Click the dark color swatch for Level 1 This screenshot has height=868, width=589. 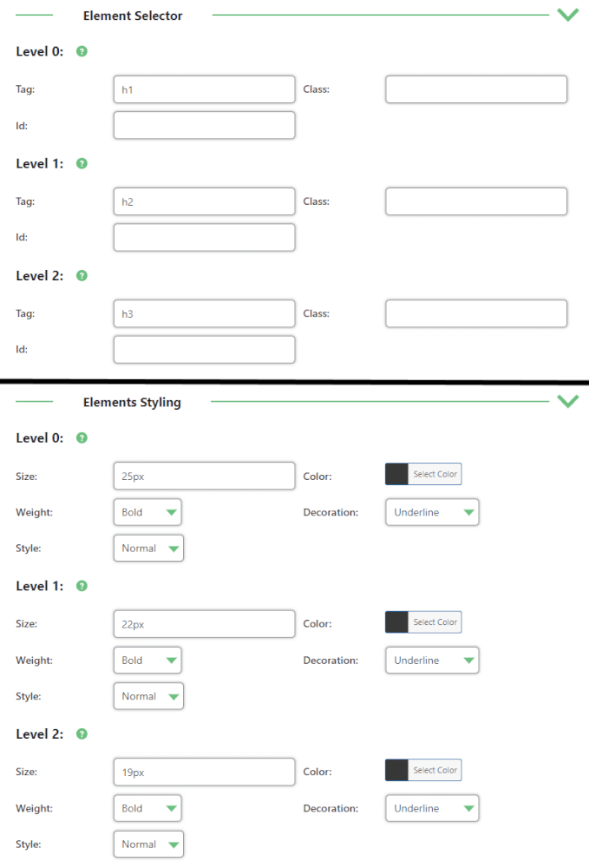tap(396, 622)
